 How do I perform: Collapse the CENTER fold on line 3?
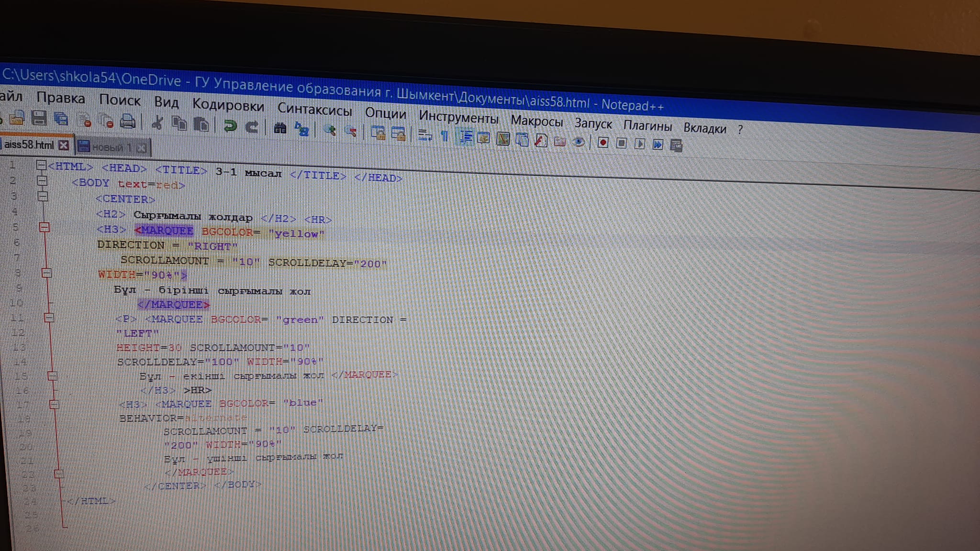coord(43,196)
